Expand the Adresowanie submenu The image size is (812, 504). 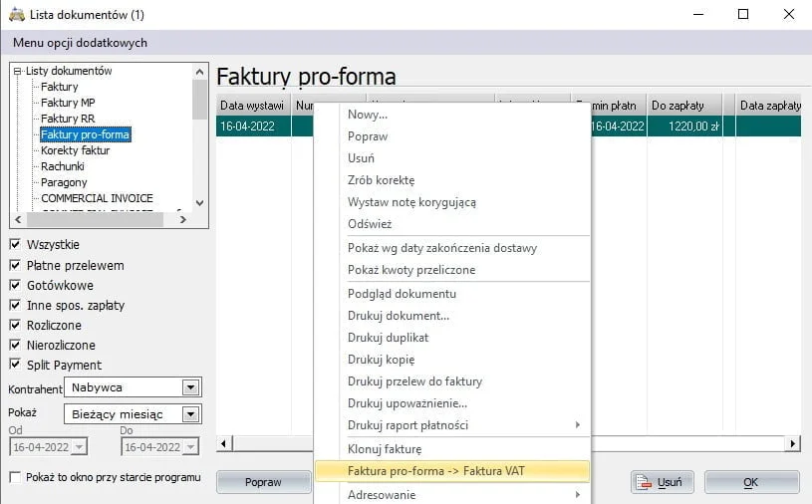(x=451, y=495)
